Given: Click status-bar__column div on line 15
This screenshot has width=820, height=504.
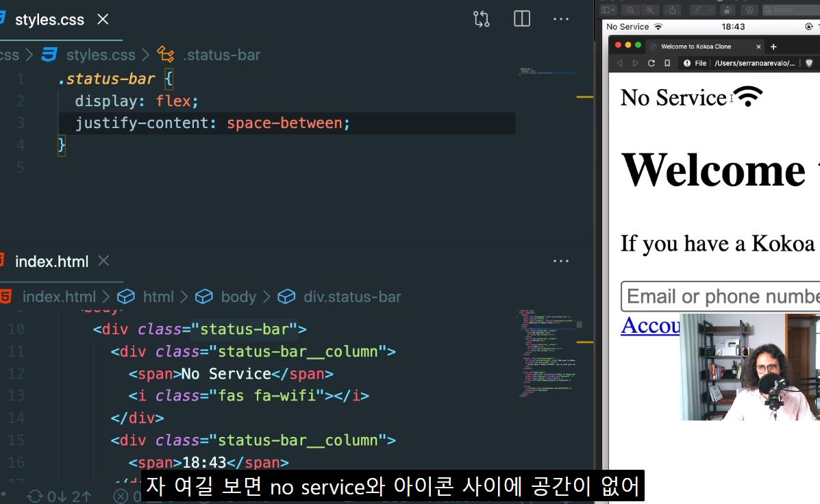Looking at the screenshot, I should pyautogui.click(x=253, y=440).
